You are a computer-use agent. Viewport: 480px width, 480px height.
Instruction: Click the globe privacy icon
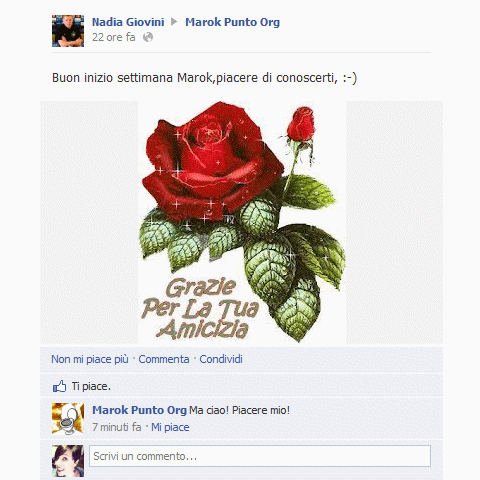point(148,37)
